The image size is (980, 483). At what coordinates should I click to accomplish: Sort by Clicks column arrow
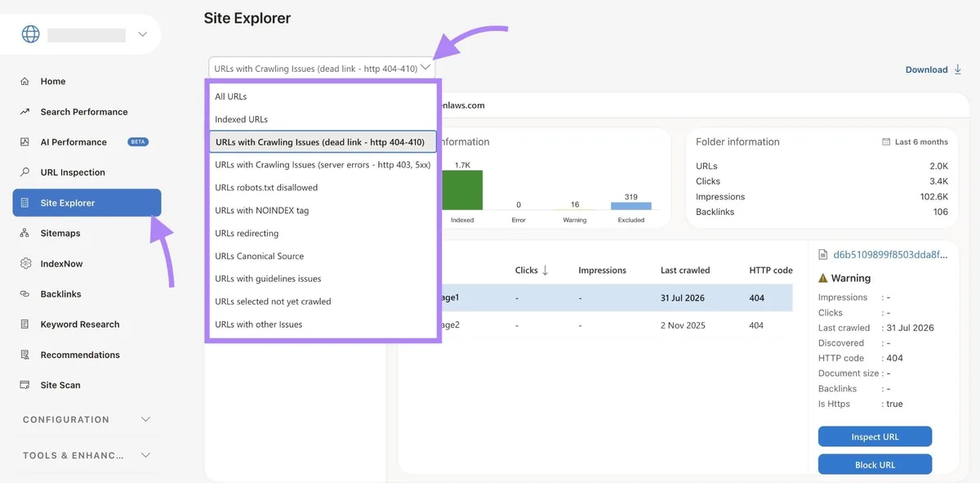546,271
